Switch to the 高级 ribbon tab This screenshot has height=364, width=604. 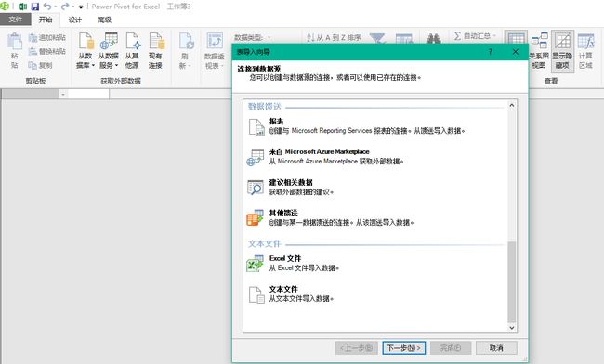point(104,19)
